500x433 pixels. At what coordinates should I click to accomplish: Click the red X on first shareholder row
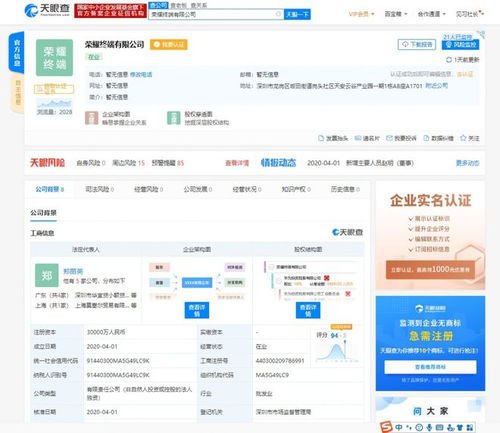pos(327,278)
